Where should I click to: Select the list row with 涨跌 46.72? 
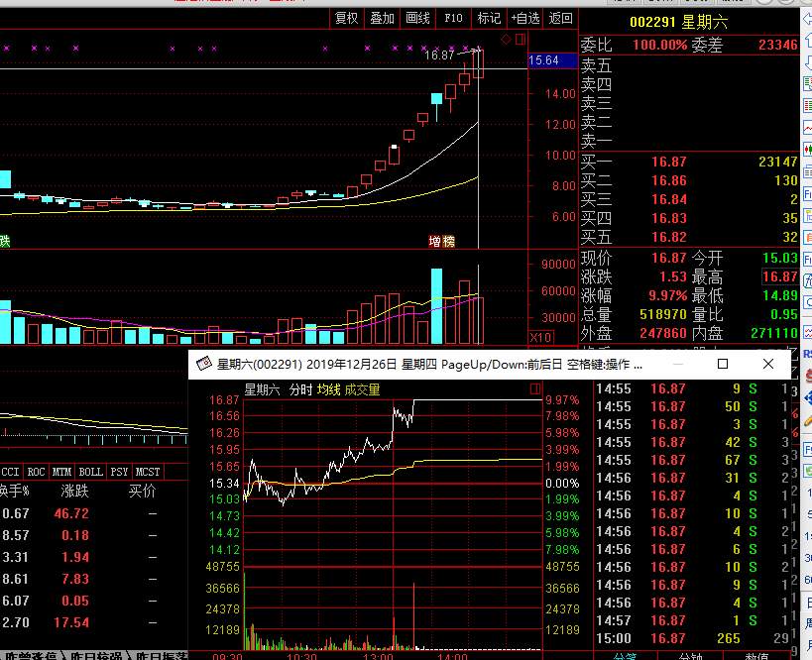[94, 514]
